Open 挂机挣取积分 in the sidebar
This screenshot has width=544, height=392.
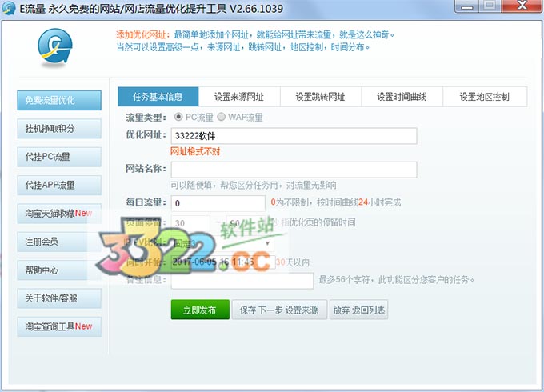[59, 129]
